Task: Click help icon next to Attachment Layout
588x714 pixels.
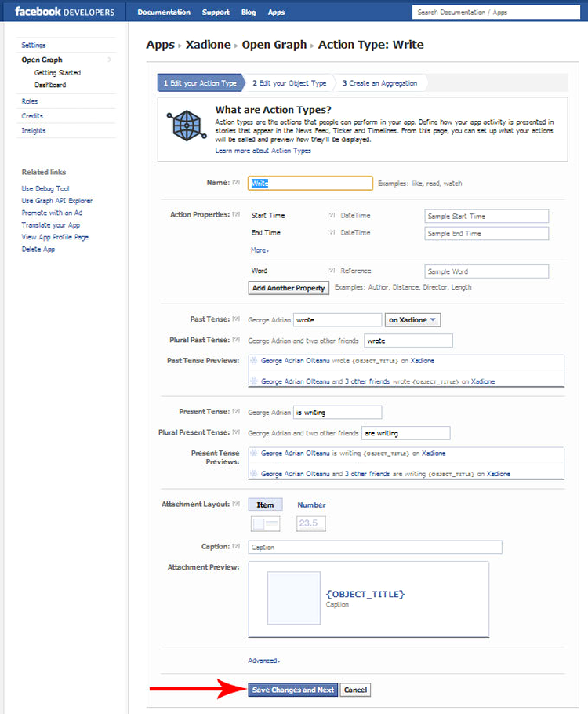Action: [236, 504]
